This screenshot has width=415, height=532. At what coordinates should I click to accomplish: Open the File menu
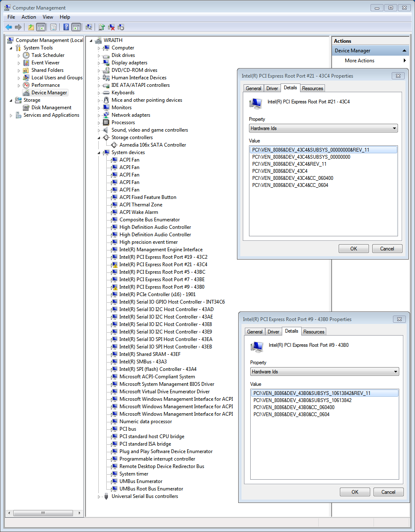tap(11, 17)
